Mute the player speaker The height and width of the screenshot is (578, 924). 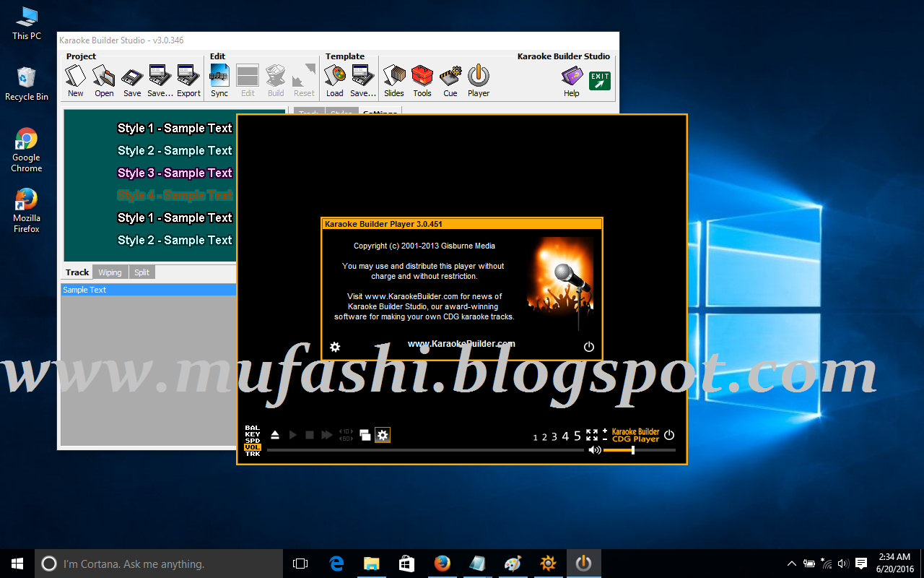click(595, 449)
